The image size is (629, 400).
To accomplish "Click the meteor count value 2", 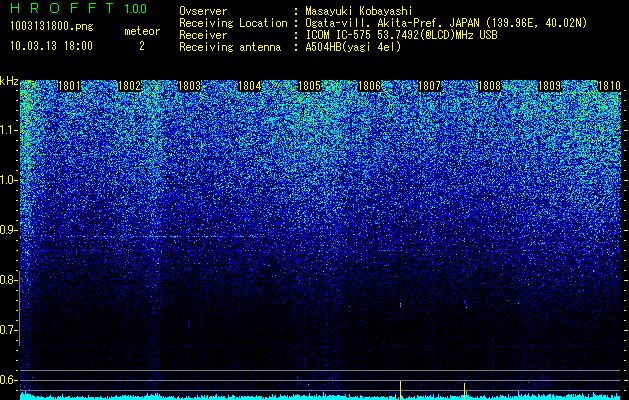I will click(x=142, y=46).
